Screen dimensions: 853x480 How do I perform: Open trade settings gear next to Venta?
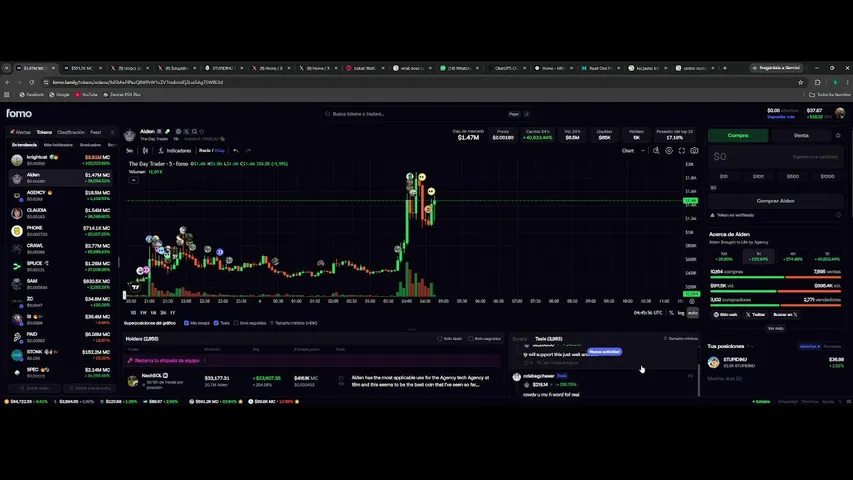[x=838, y=136]
